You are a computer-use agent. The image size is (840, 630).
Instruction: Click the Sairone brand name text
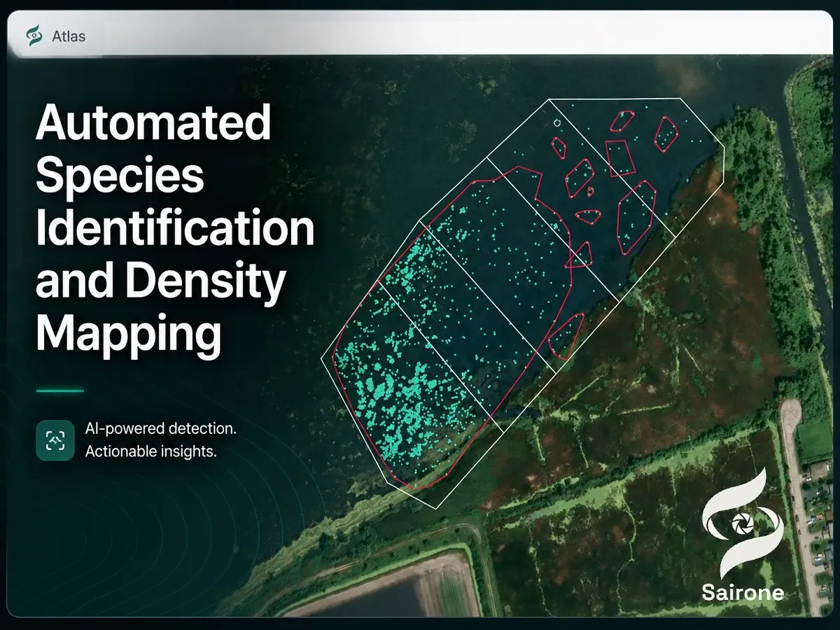click(x=743, y=594)
